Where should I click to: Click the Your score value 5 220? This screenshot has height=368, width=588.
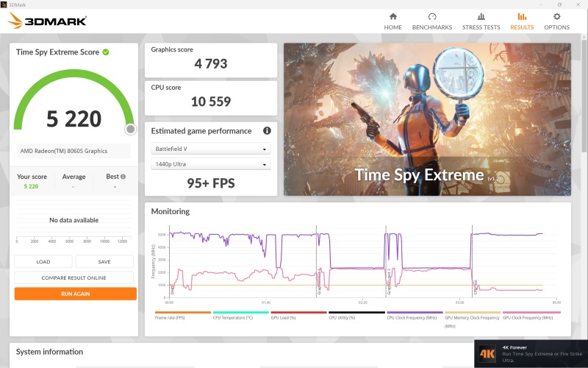(31, 187)
